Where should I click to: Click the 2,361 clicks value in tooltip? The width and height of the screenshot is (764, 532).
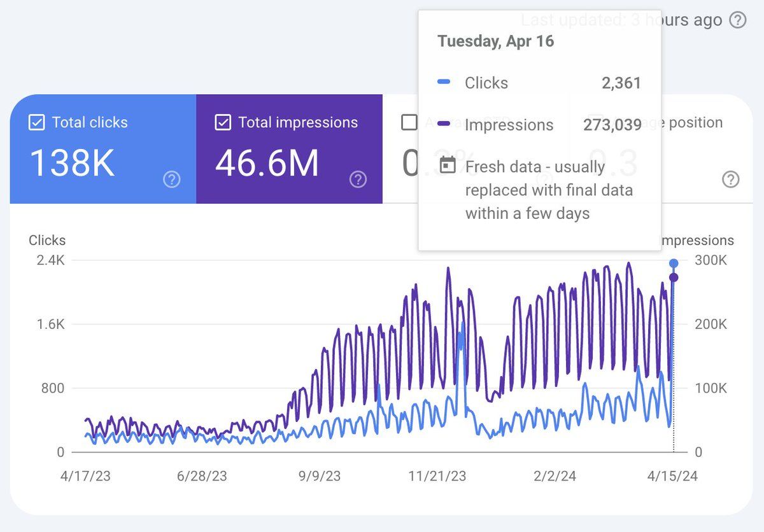pyautogui.click(x=621, y=83)
